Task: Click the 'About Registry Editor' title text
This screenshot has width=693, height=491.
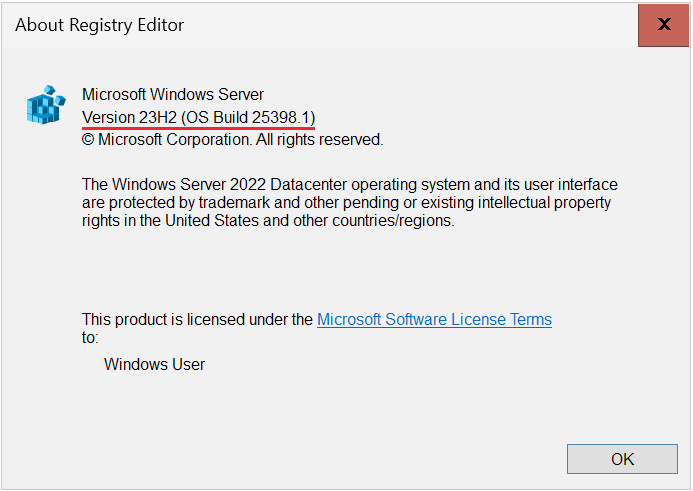Action: (99, 25)
